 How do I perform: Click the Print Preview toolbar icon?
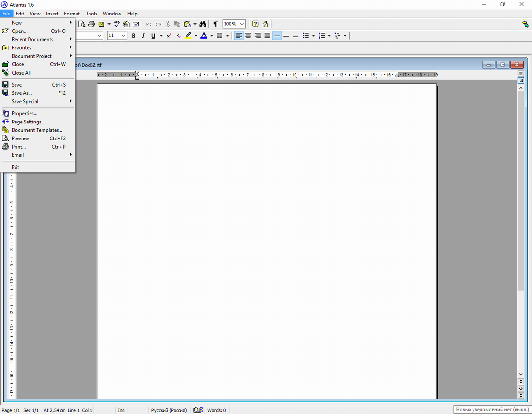82,24
